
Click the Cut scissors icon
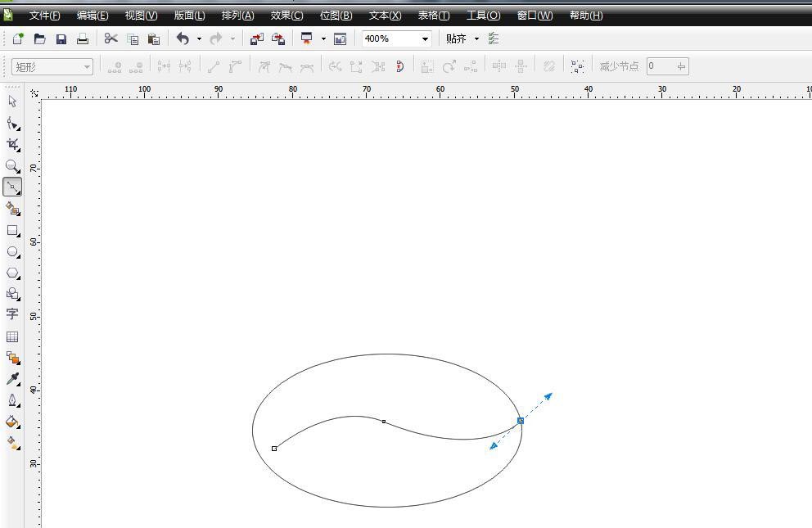coord(111,38)
